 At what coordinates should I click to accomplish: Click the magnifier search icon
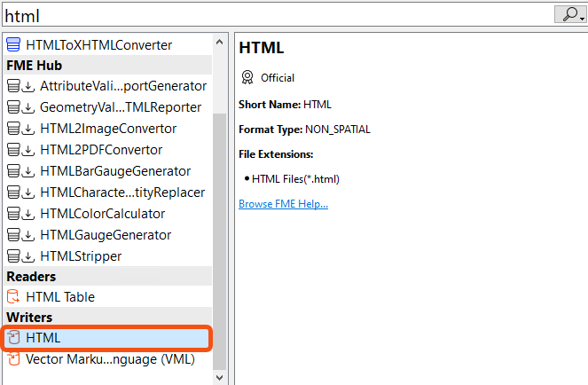coord(569,14)
